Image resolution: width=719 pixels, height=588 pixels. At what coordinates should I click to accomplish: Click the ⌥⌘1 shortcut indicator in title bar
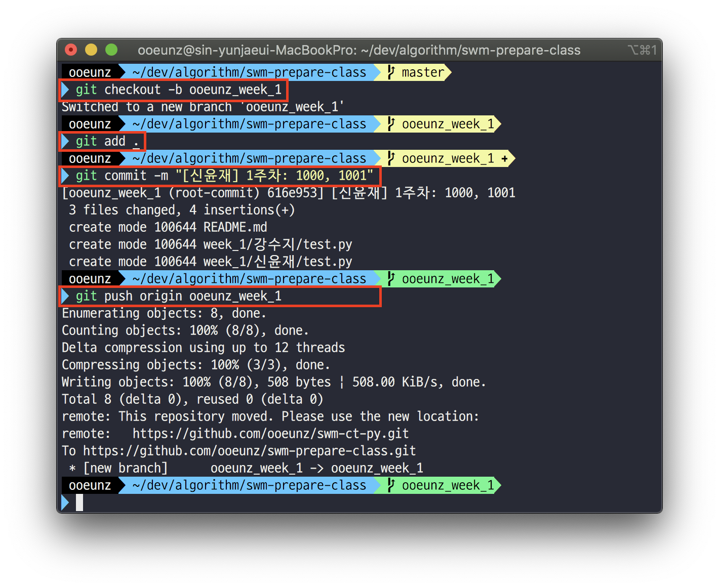pos(642,50)
